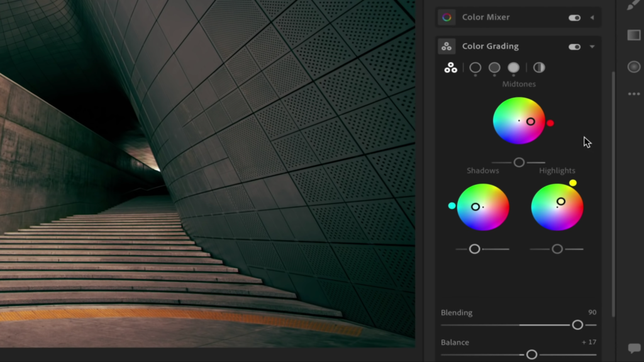
Task: Open the three-dots more options menu
Action: tap(633, 94)
